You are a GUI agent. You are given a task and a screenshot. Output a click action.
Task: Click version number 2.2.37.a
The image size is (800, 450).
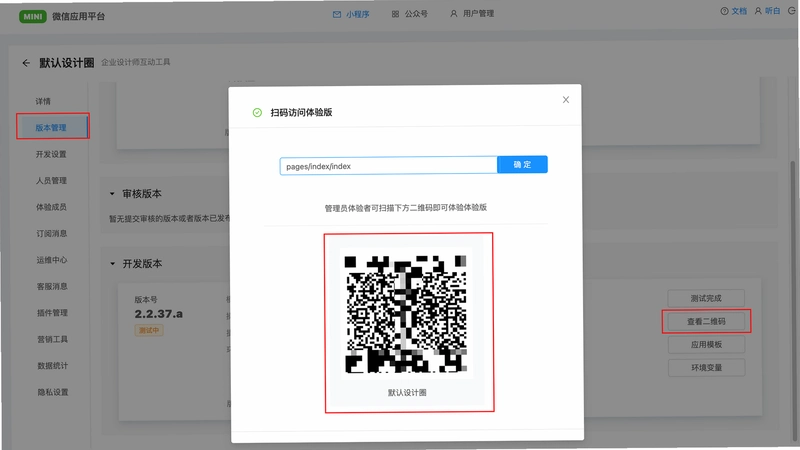158,314
